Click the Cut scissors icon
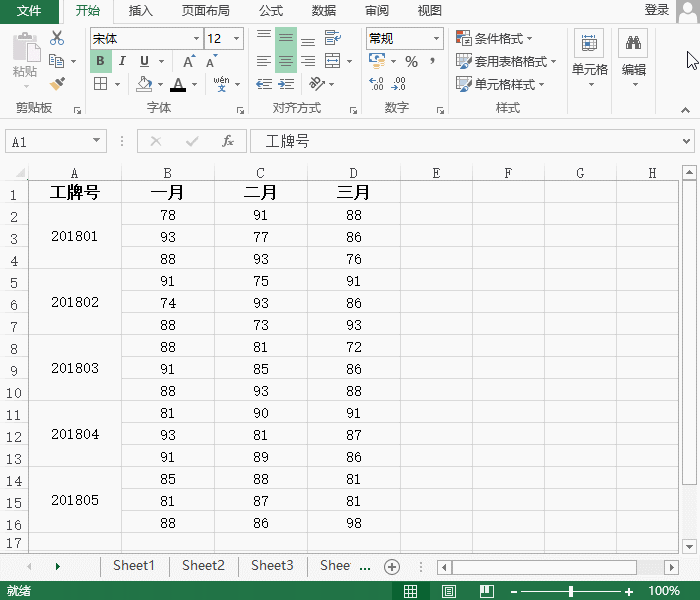Viewport: 700px width, 600px height. [57, 38]
